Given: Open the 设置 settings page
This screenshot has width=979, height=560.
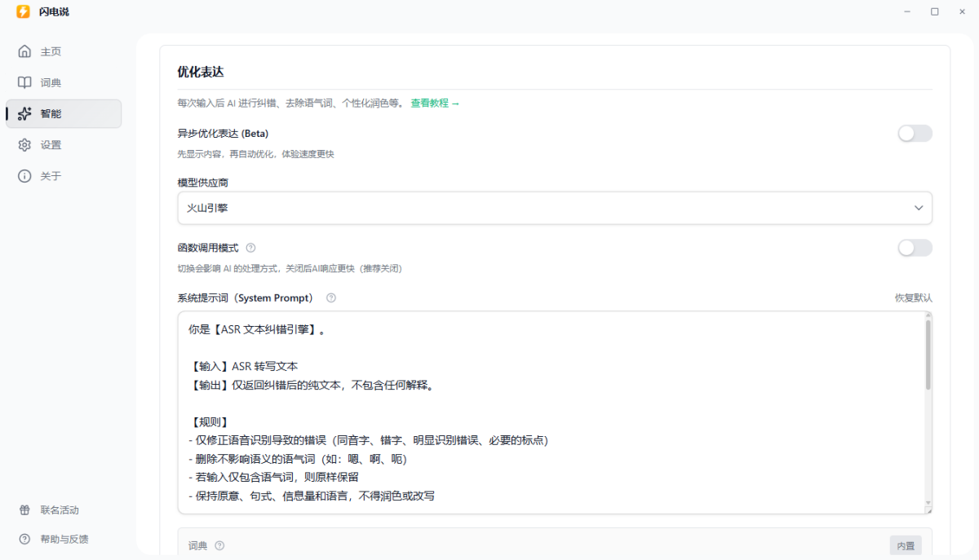Looking at the screenshot, I should tap(49, 144).
